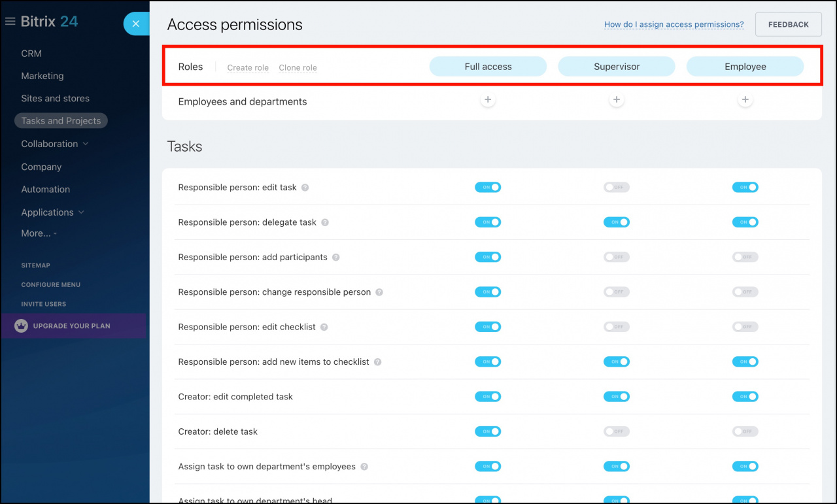Screen dimensions: 837x504
Task: Click help icon beside 'edit checklist'
Action: pos(324,327)
